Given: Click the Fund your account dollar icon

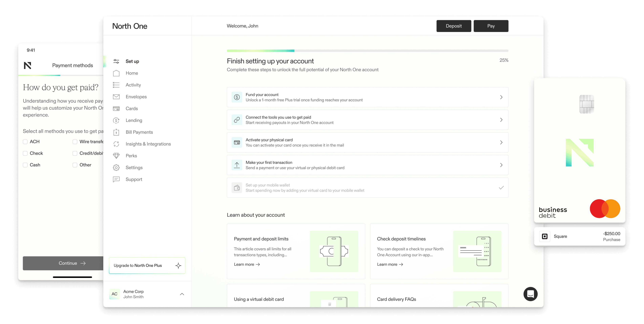Looking at the screenshot, I should [237, 97].
